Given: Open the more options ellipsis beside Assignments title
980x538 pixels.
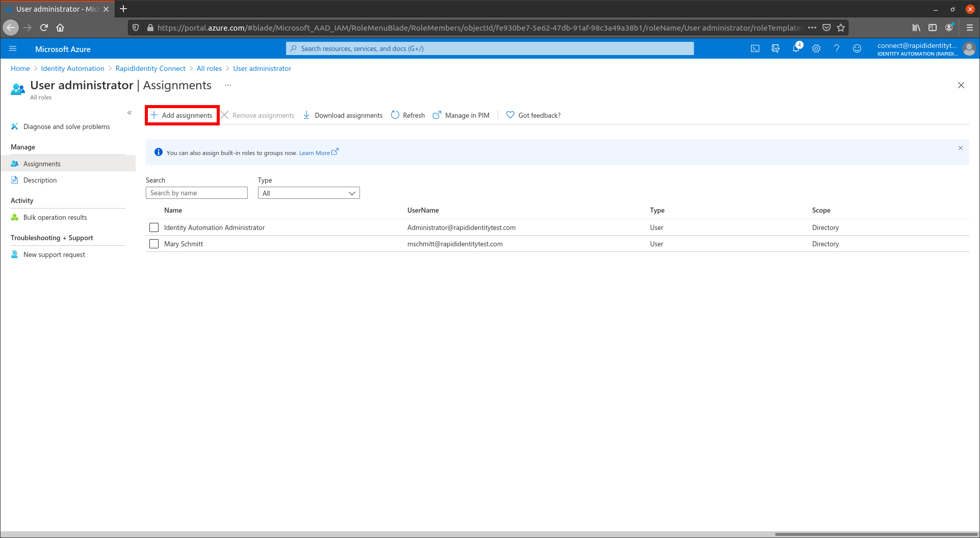Looking at the screenshot, I should [228, 85].
